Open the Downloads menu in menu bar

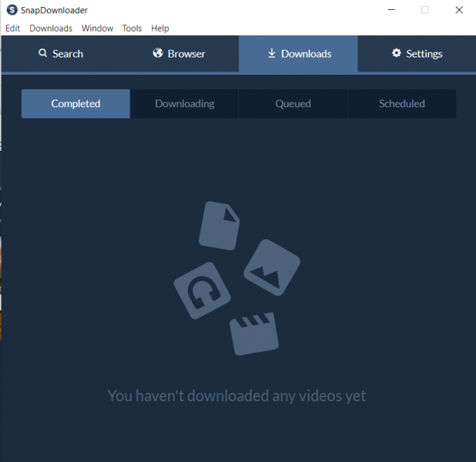click(x=51, y=28)
